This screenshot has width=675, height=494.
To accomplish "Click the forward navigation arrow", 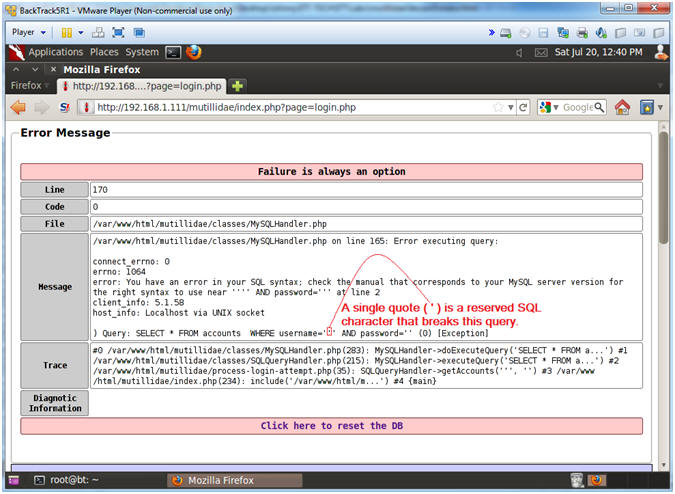I will click(41, 107).
